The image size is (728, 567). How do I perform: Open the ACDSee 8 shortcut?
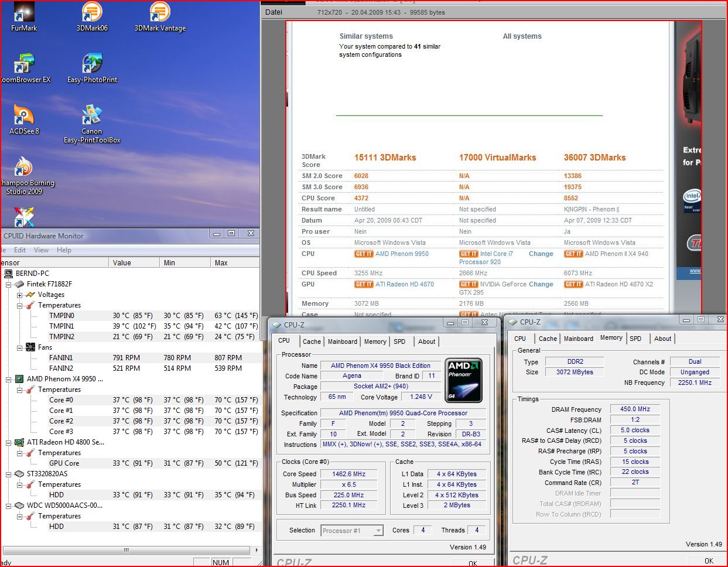tap(24, 115)
